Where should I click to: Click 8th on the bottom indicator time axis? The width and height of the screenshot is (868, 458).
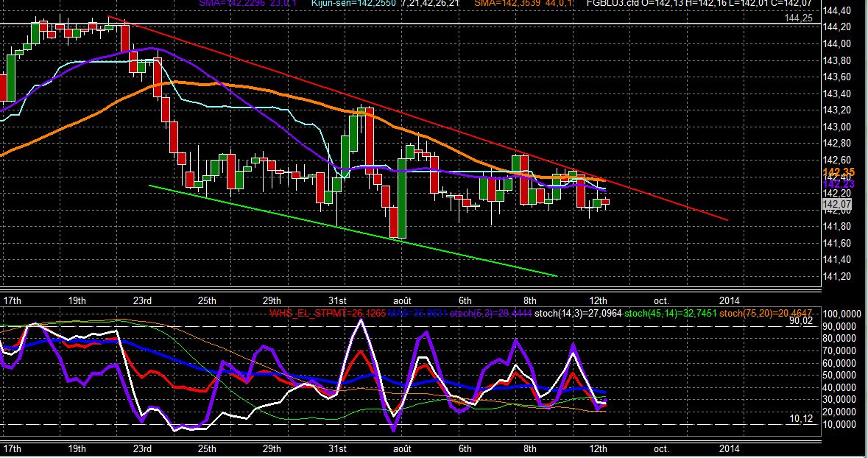pyautogui.click(x=530, y=448)
